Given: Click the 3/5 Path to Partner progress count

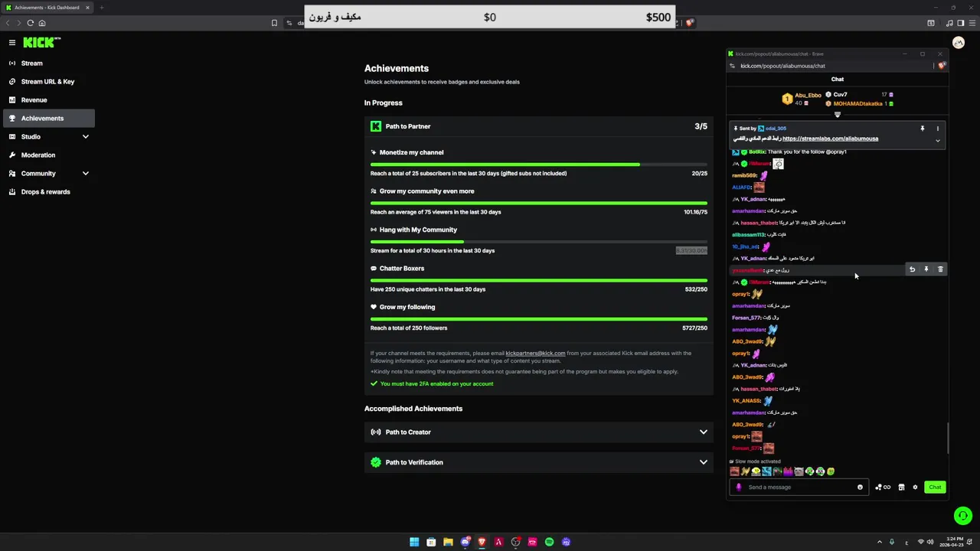Looking at the screenshot, I should (701, 126).
